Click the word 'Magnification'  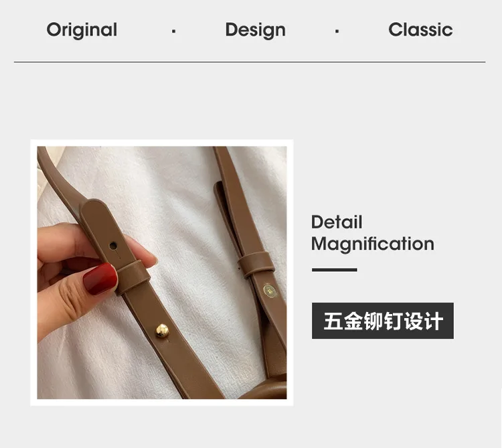coord(373,244)
